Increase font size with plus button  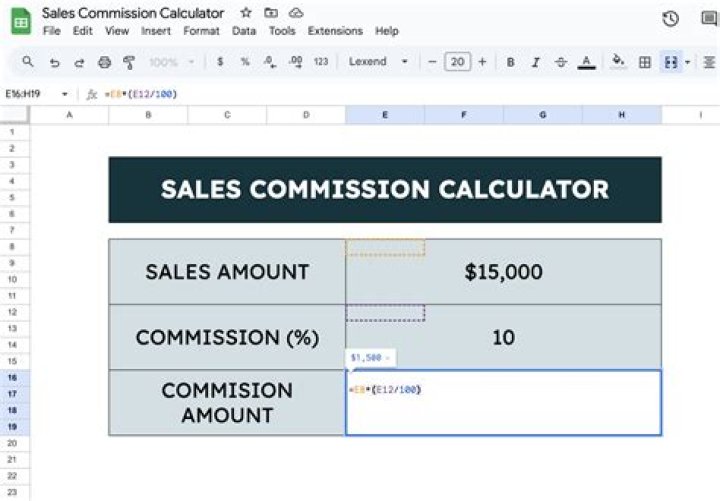tap(482, 62)
